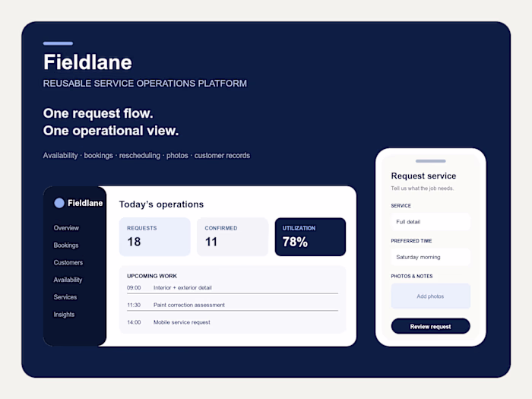This screenshot has height=399, width=532.
Task: Go to Bookings in the sidebar
Action: (x=66, y=245)
